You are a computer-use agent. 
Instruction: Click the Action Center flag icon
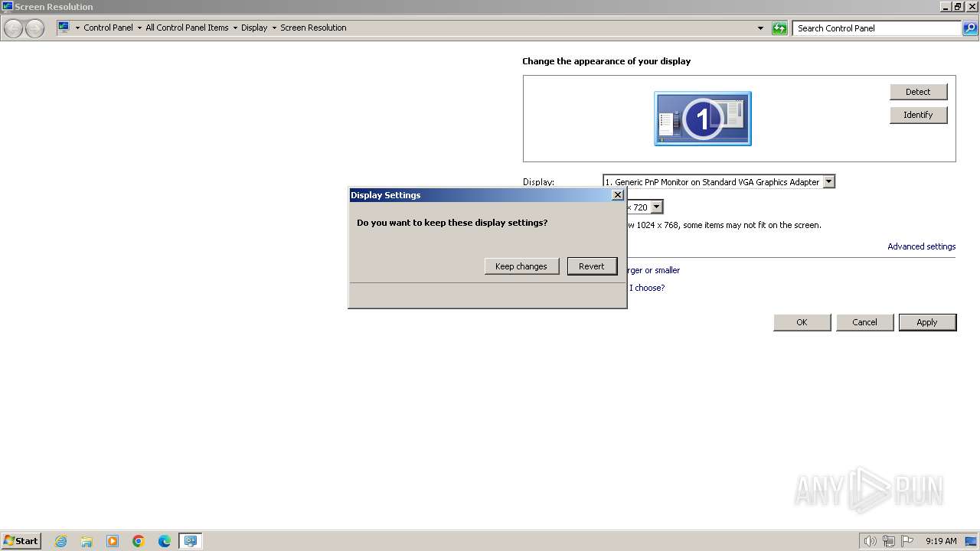[x=907, y=541]
